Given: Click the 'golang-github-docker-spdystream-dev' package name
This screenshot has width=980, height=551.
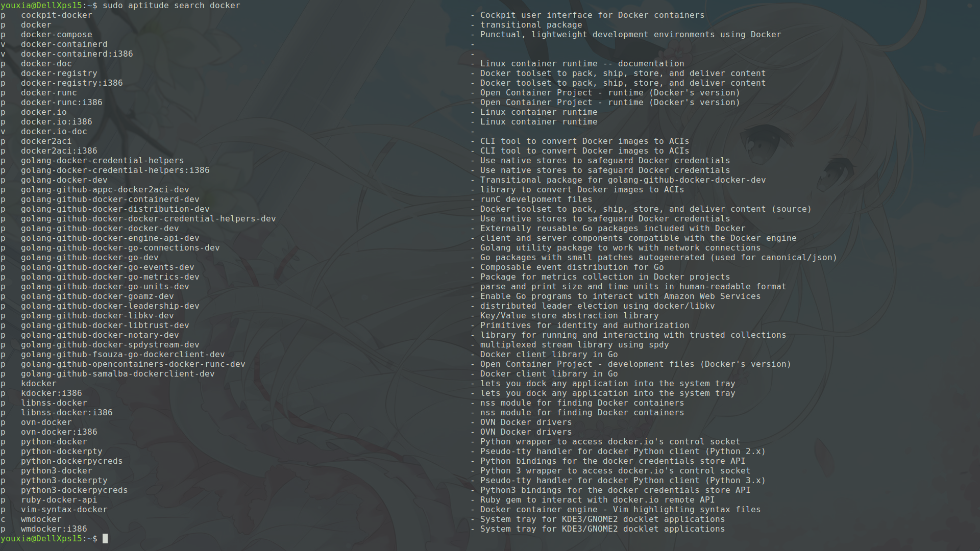Looking at the screenshot, I should [x=110, y=344].
